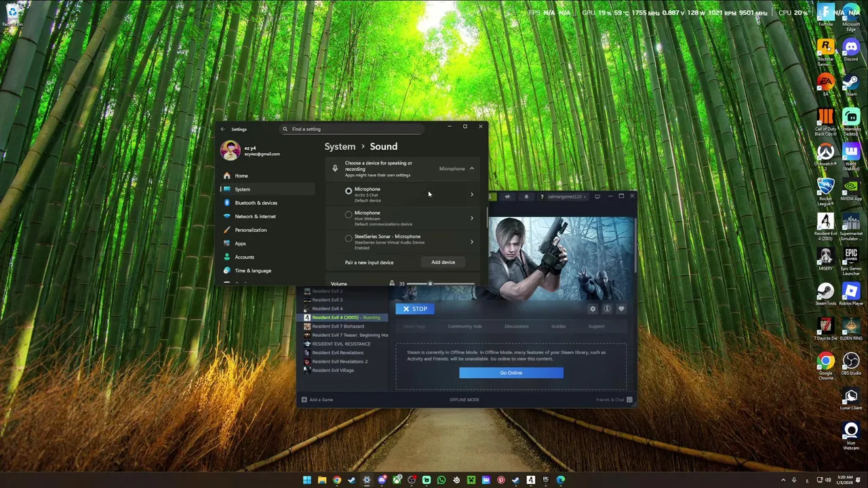The height and width of the screenshot is (488, 868).
Task: Open the Fortnite desktop shortcut
Action: 825,15
